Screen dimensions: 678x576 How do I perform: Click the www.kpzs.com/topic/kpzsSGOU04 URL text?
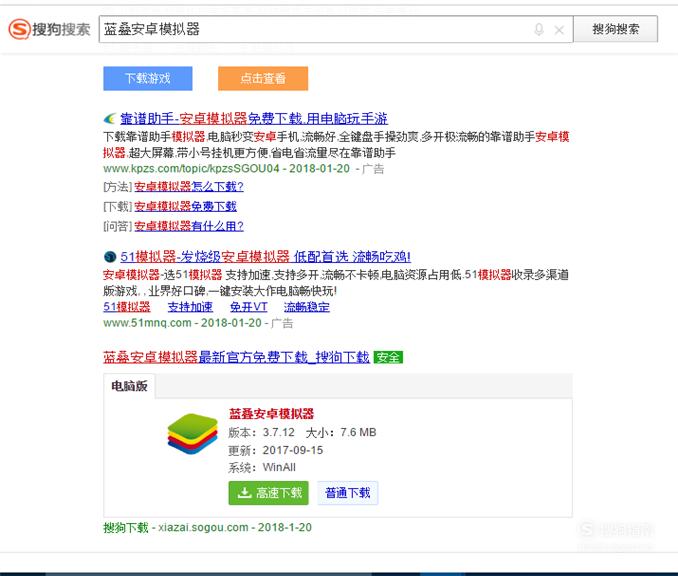[191, 169]
